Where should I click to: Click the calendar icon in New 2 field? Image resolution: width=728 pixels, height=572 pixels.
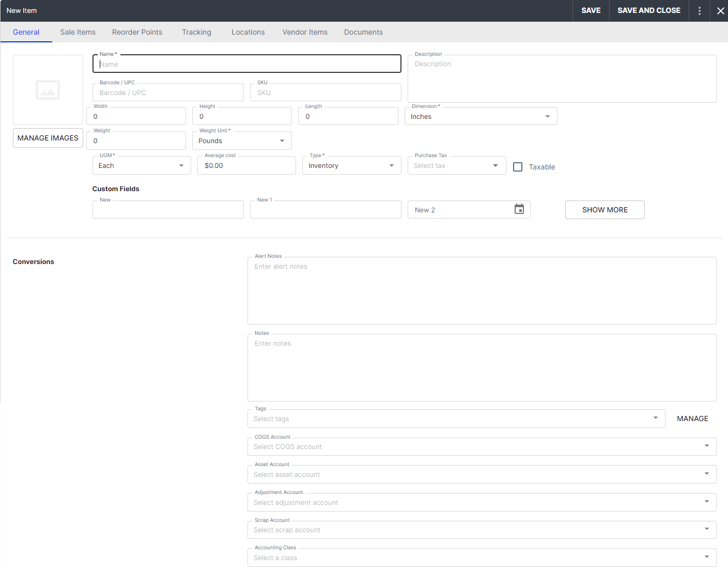tap(519, 209)
